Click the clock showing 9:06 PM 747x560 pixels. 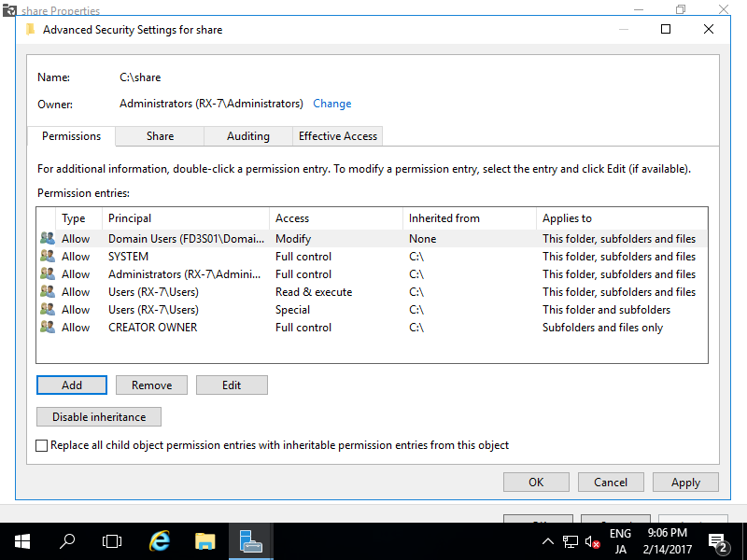click(x=669, y=533)
